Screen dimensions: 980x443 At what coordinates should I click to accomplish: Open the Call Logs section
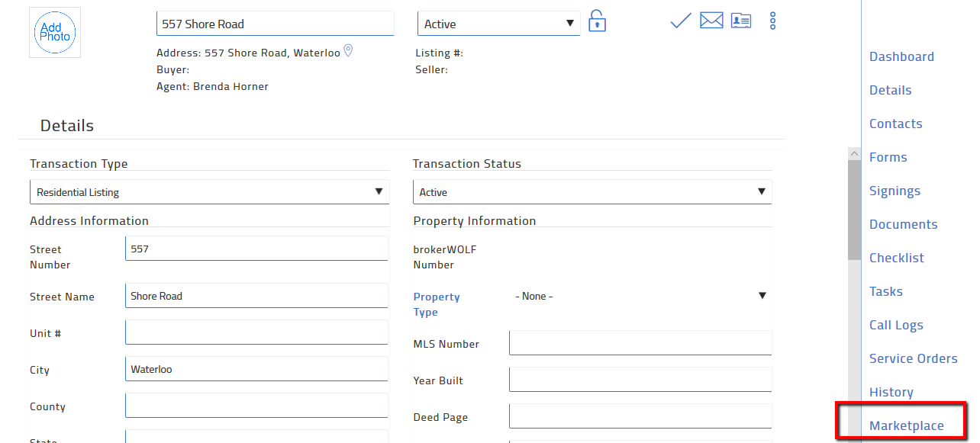896,324
